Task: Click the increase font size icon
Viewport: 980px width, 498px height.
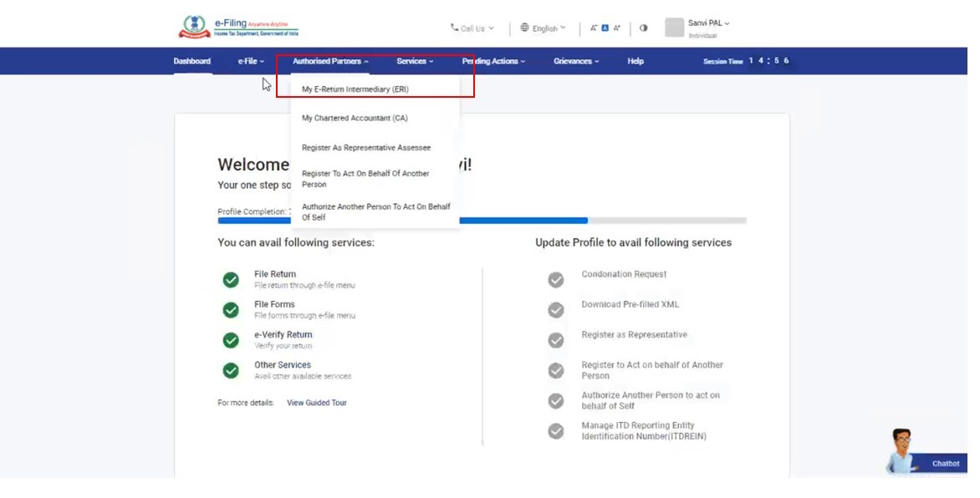Action: (x=617, y=28)
